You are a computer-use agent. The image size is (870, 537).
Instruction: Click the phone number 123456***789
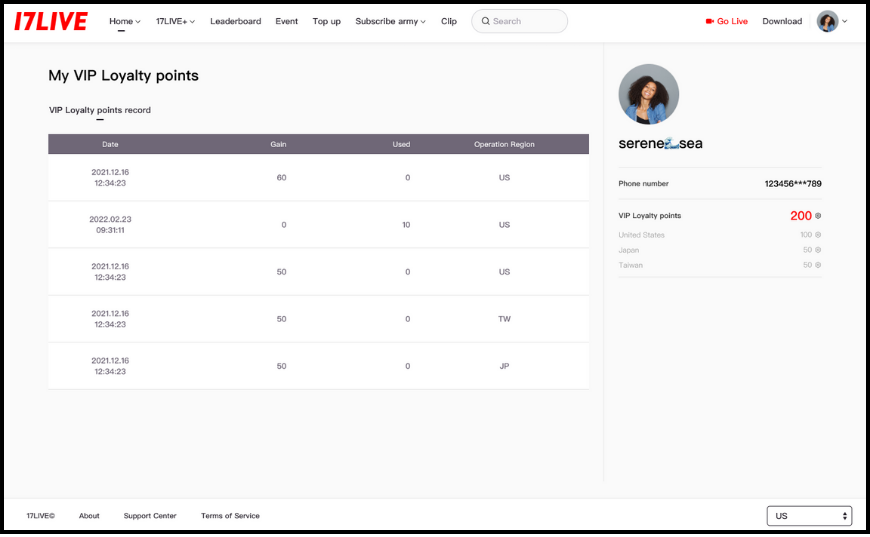(x=793, y=184)
